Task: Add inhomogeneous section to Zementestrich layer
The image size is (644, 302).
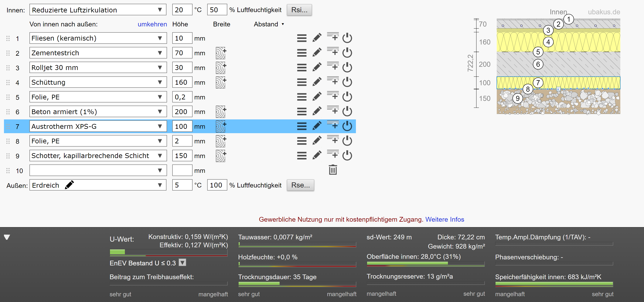Action: 221,53
